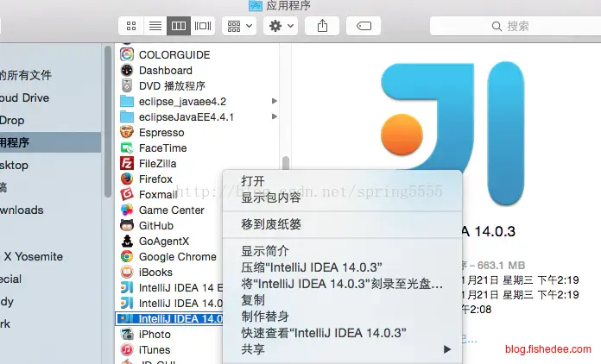Choose 移到废纸篓 in the context menu
The height and width of the screenshot is (364, 601).
click(x=271, y=224)
